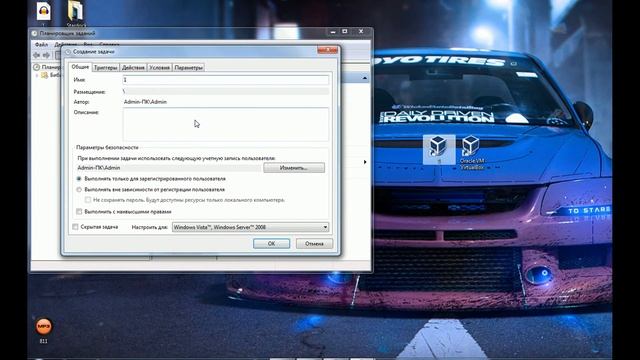Click the Отмена button
Image resolution: width=640 pixels, height=360 pixels.
click(314, 244)
